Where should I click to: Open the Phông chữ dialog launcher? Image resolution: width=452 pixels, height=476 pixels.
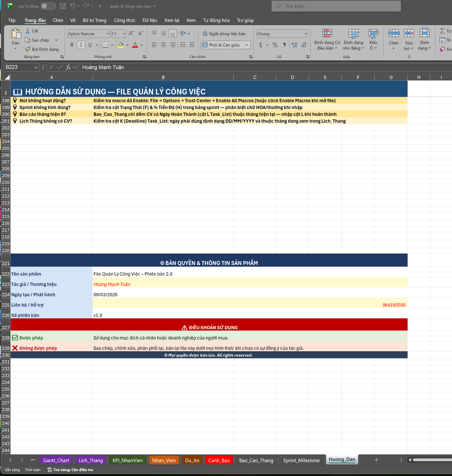144,57
